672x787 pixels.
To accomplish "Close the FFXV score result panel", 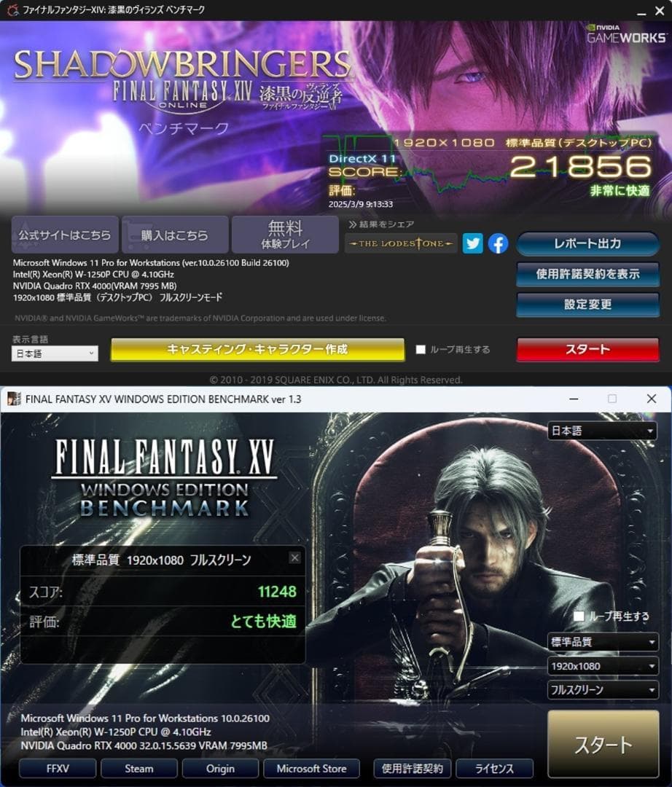I will [x=294, y=557].
